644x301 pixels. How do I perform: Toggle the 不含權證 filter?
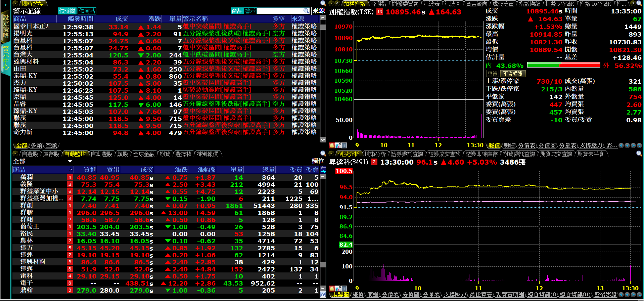coord(513,74)
